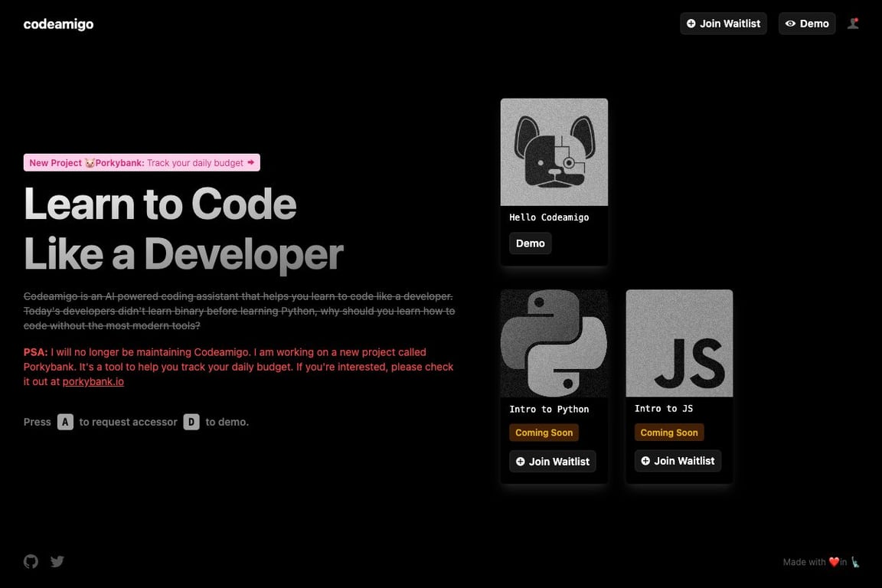This screenshot has width=882, height=588.
Task: Open the Porkybank new project banner
Action: coord(142,162)
